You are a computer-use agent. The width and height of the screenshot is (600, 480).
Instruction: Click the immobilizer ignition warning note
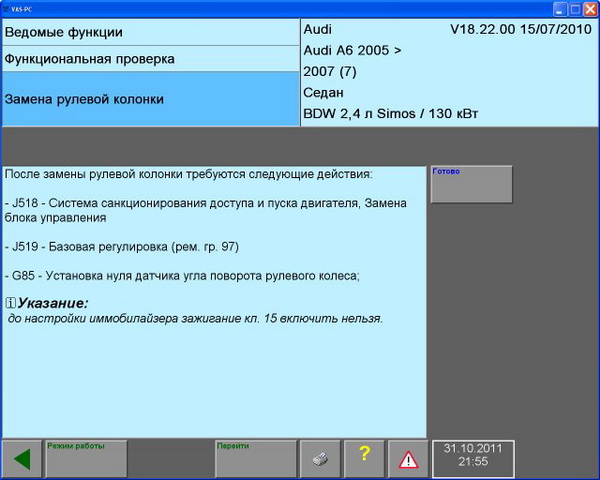196,318
